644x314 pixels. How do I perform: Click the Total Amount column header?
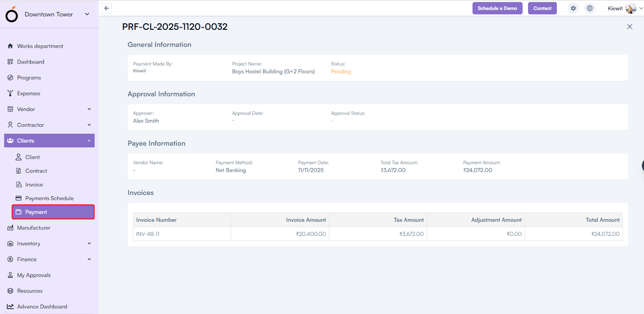click(574, 220)
